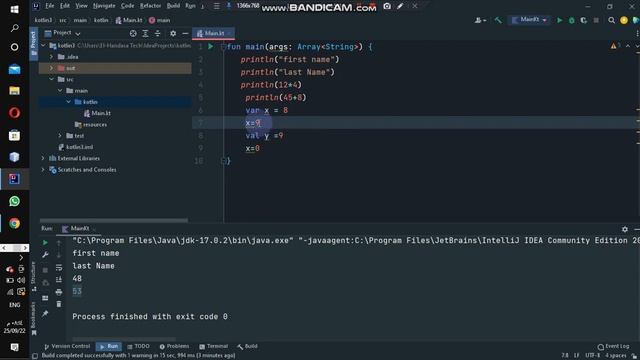Image resolution: width=640 pixels, height=360 pixels.
Task: Switch to Main.kt editor tab
Action: coord(213,33)
